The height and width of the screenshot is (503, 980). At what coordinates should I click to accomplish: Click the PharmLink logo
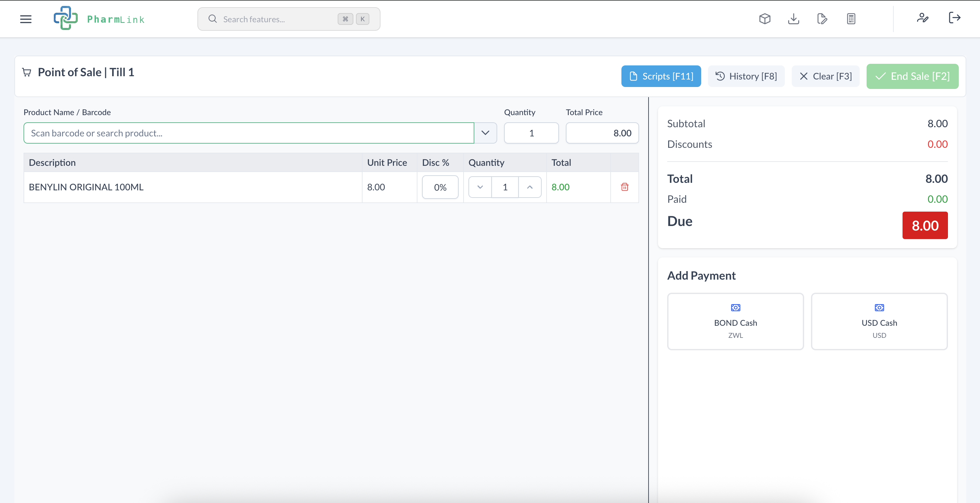[x=100, y=19]
